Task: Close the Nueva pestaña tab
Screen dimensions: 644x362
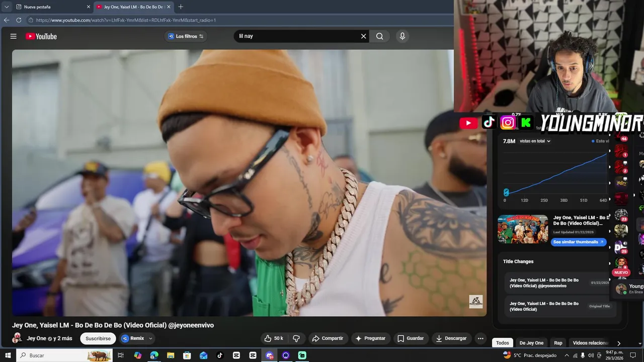Action: coord(89,7)
